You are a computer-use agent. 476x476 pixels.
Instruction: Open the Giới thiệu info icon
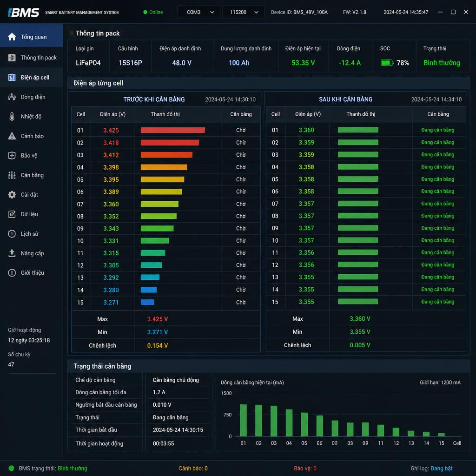pyautogui.click(x=12, y=272)
